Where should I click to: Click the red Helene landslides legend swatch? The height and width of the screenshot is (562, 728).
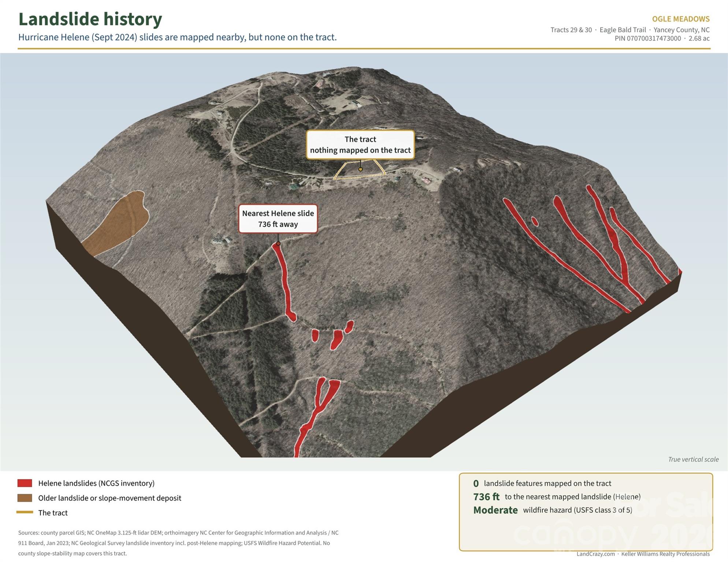pyautogui.click(x=25, y=483)
